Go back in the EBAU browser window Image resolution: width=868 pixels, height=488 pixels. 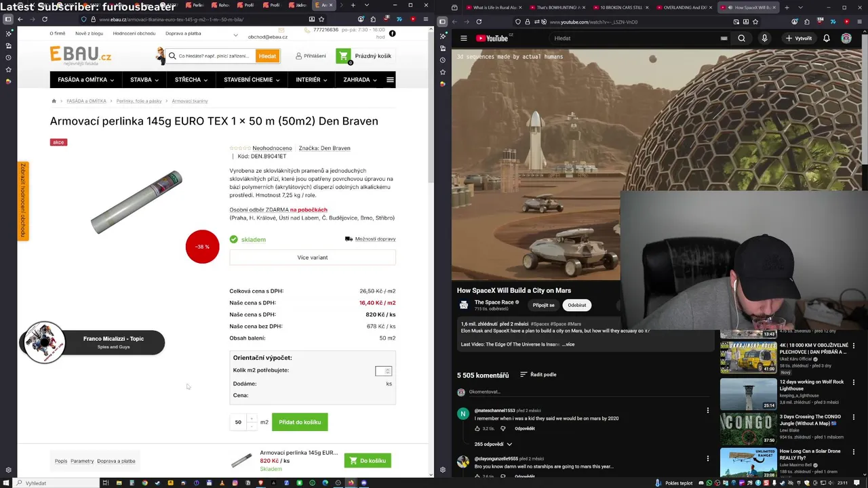20,19
